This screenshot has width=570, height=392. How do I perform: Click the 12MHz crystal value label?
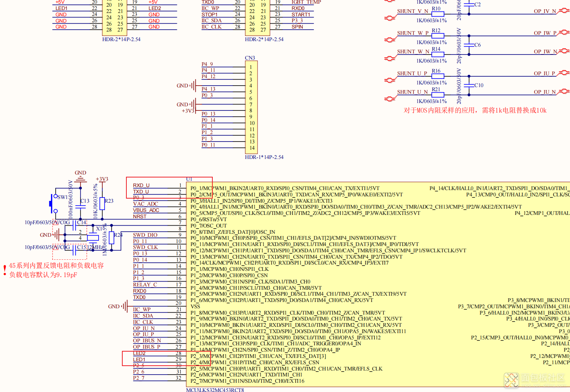click(96, 247)
